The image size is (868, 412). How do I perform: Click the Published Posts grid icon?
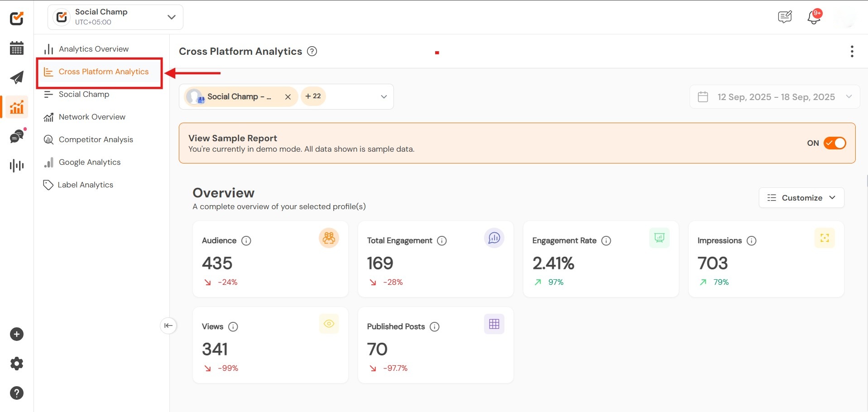[494, 324]
